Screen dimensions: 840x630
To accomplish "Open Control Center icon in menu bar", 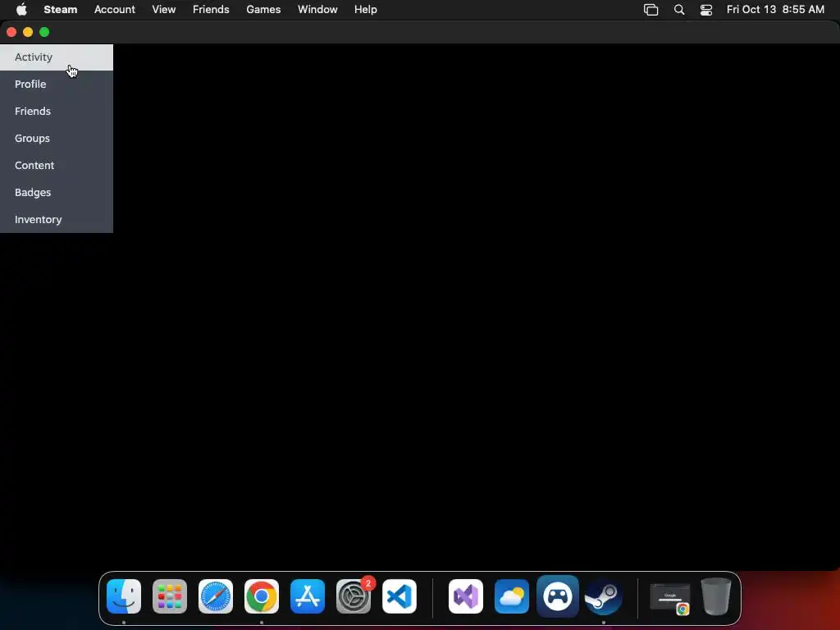I will pyautogui.click(x=706, y=10).
